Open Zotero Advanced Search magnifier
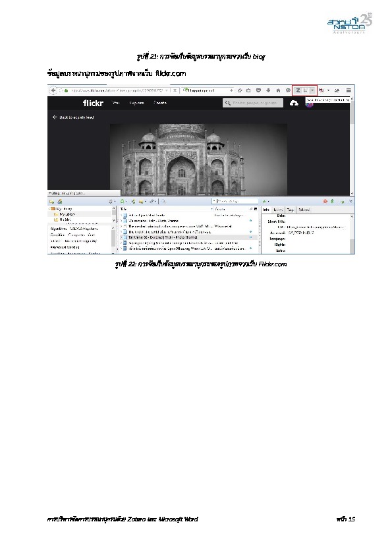The width and height of the screenshot is (392, 555). pos(163,202)
